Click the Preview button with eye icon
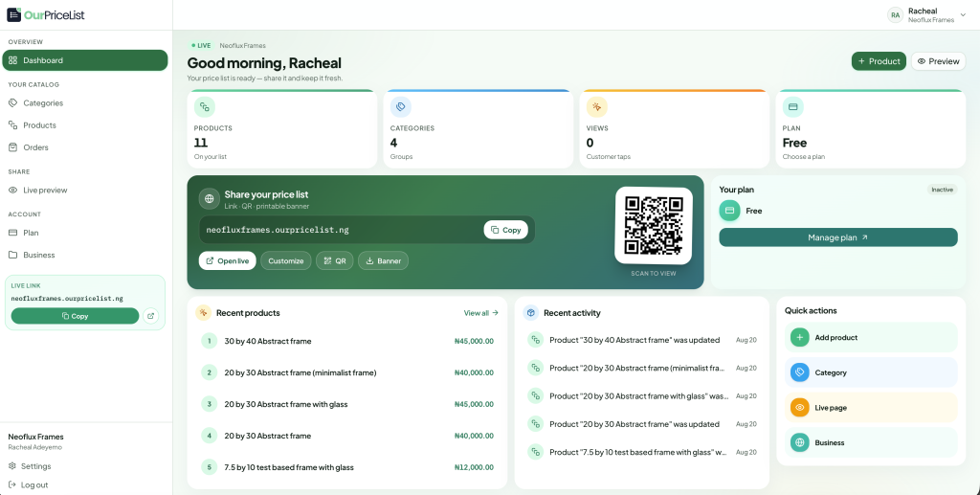Screen dimensions: 980x495 click(x=938, y=61)
